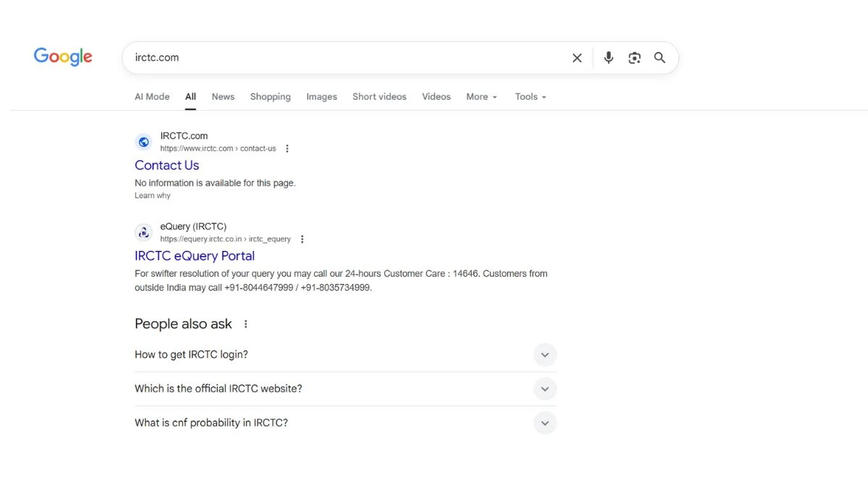Clear the search box text
This screenshot has width=868, height=488.
[577, 58]
